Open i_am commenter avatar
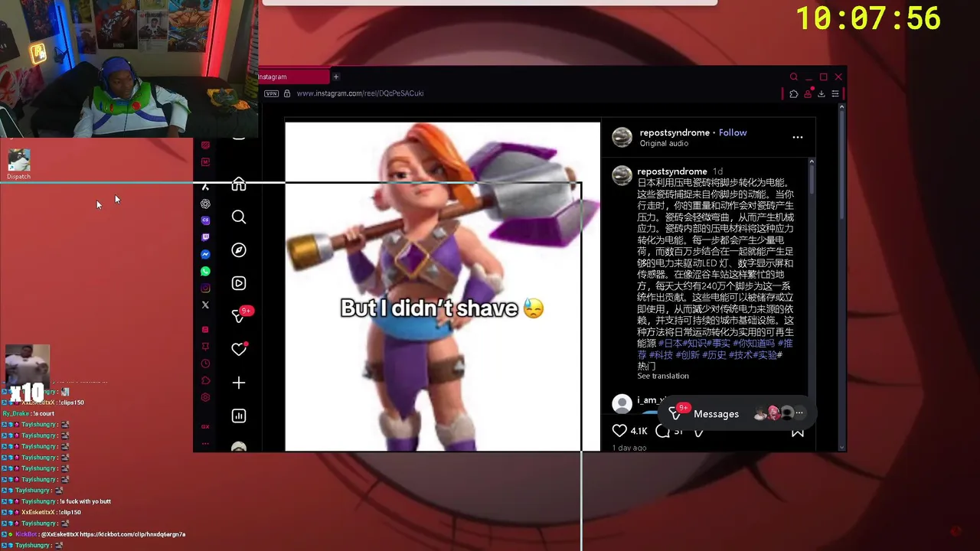This screenshot has height=551, width=980. [622, 403]
